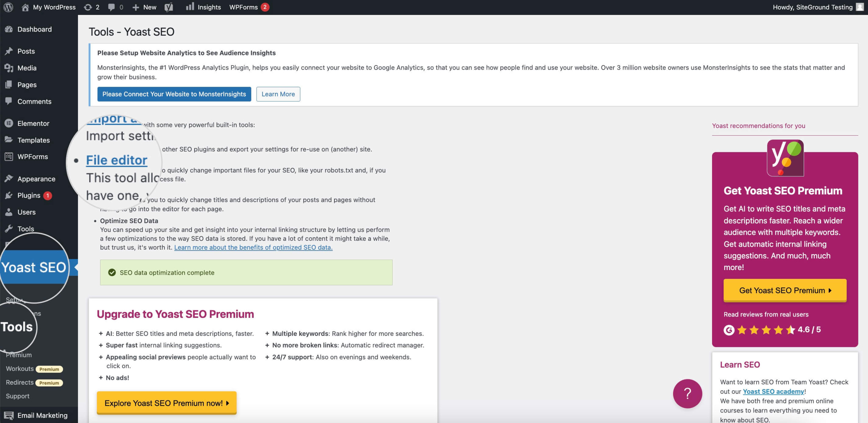Click the Insights bar chart icon
Image resolution: width=868 pixels, height=423 pixels.
pyautogui.click(x=190, y=6)
